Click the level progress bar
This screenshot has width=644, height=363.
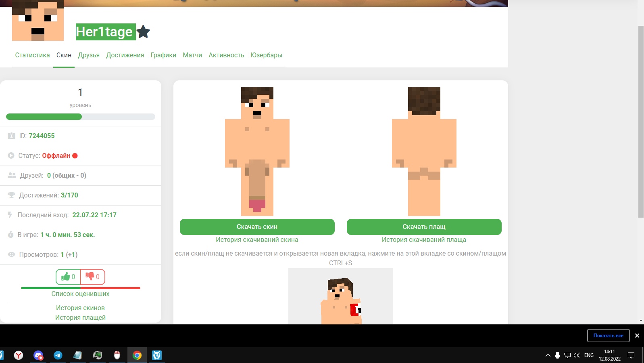[80, 117]
